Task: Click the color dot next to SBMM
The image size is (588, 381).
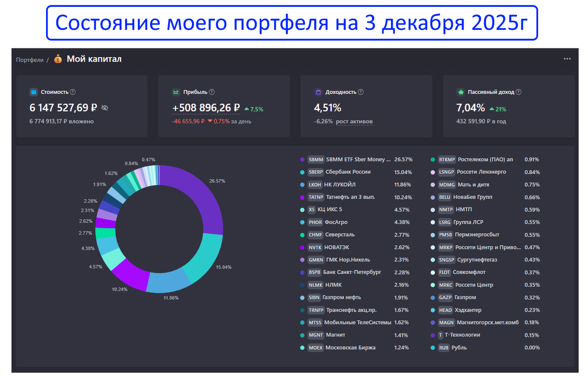Action: [x=302, y=160]
